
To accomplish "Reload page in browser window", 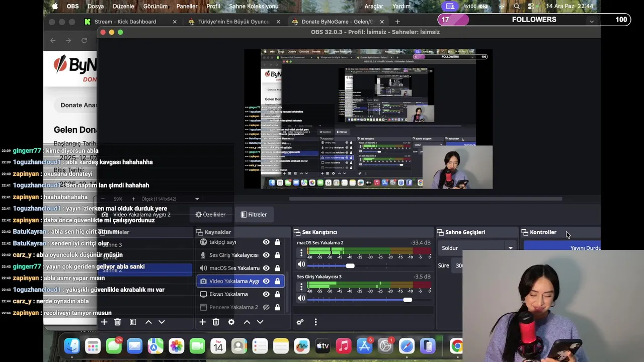I will click(x=84, y=40).
